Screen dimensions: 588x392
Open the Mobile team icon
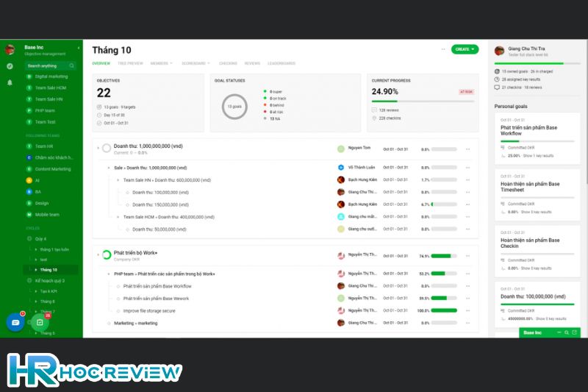(29, 215)
